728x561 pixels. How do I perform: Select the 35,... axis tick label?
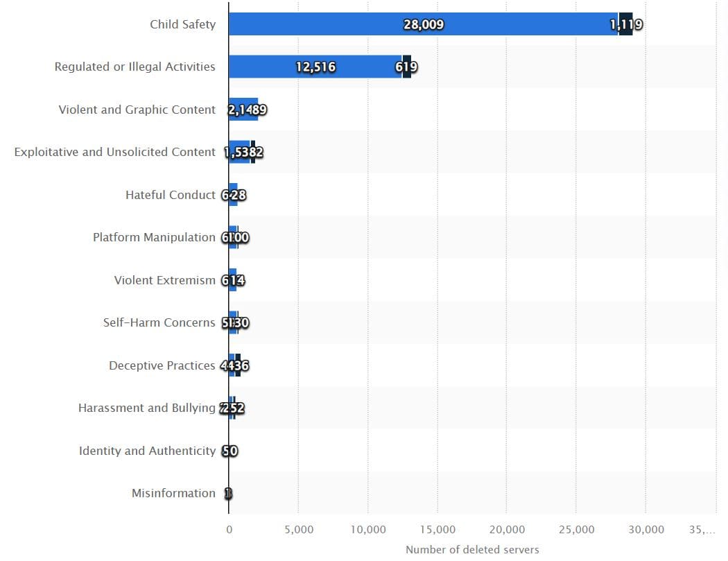pyautogui.click(x=701, y=528)
